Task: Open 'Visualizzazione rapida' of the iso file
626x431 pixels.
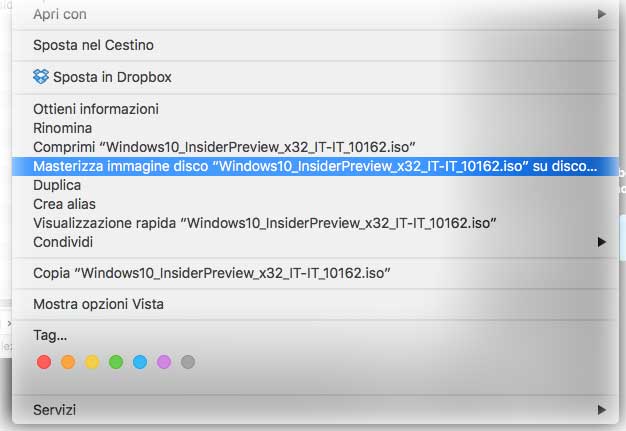Action: coord(315,223)
